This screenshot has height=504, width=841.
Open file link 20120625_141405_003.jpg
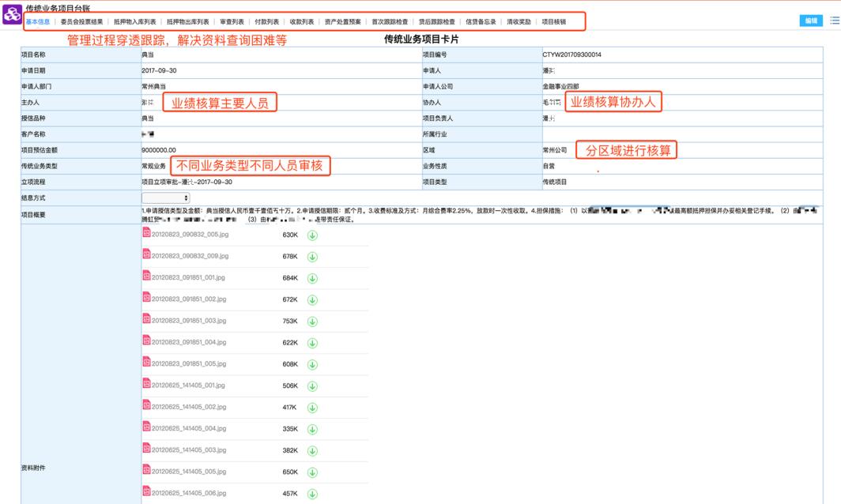[x=189, y=450]
